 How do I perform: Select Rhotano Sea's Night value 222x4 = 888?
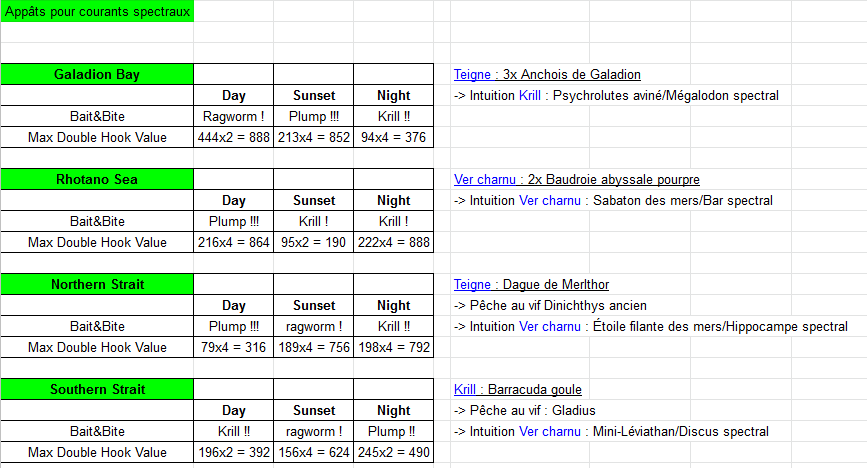pos(394,243)
